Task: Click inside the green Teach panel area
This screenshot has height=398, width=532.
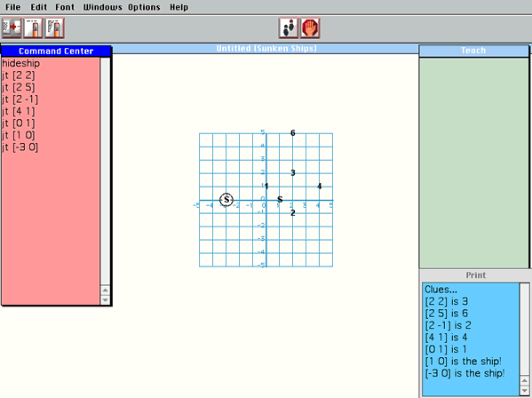Action: 473,163
